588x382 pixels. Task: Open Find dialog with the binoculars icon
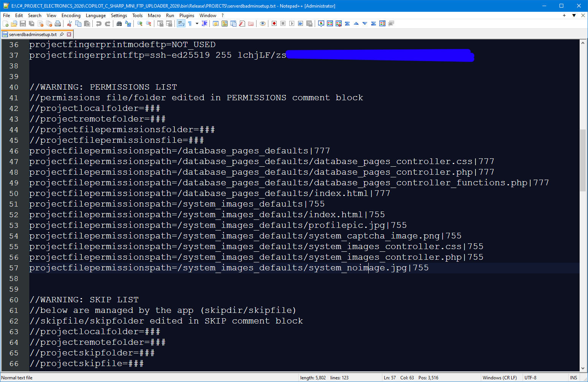tap(119, 24)
